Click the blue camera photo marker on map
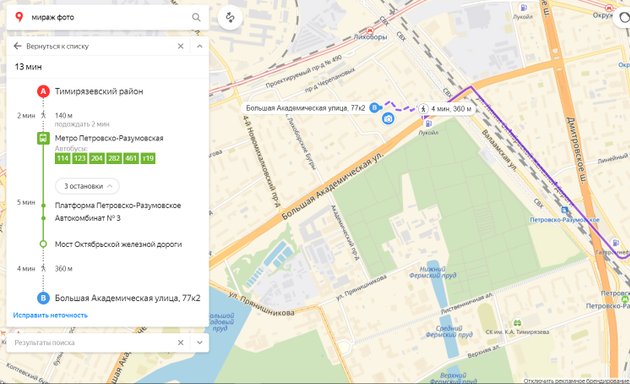This screenshot has width=630, height=384. pos(388,118)
